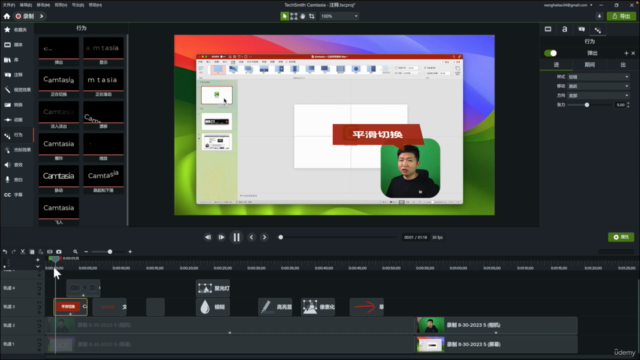Click the Redo icon above timeline
This screenshot has width=640, height=360.
[14, 252]
